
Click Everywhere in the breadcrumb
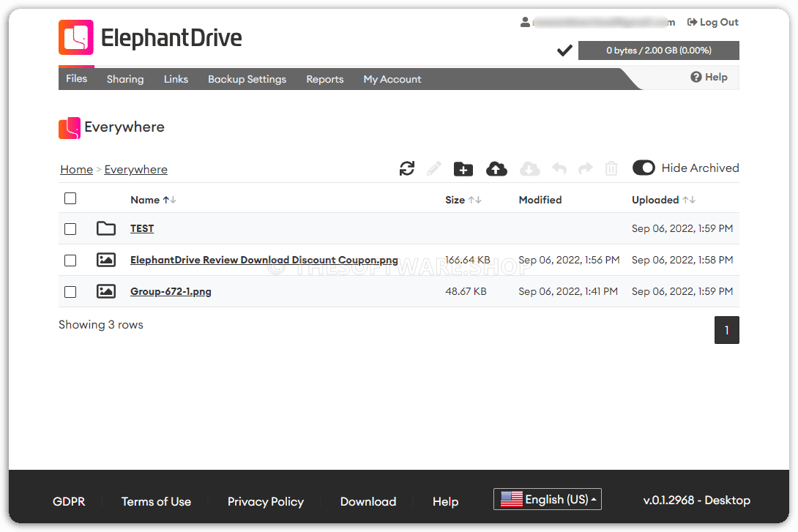click(x=136, y=169)
